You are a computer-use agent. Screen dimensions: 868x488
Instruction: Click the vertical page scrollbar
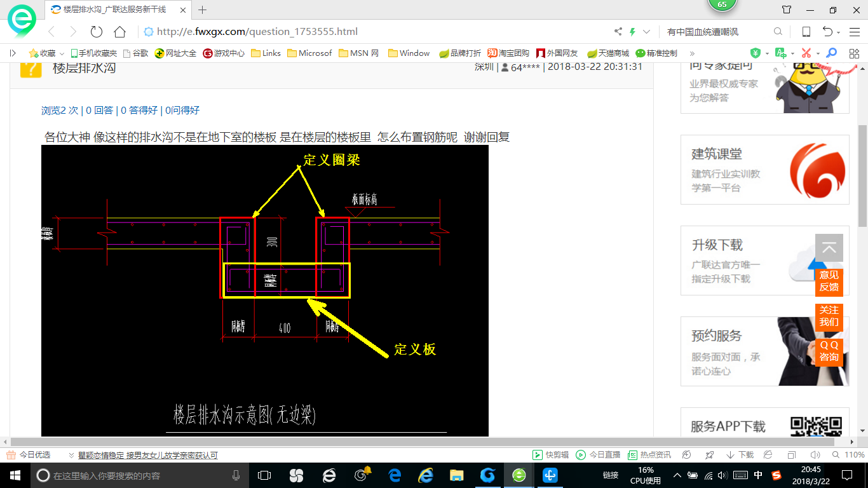tap(862, 176)
